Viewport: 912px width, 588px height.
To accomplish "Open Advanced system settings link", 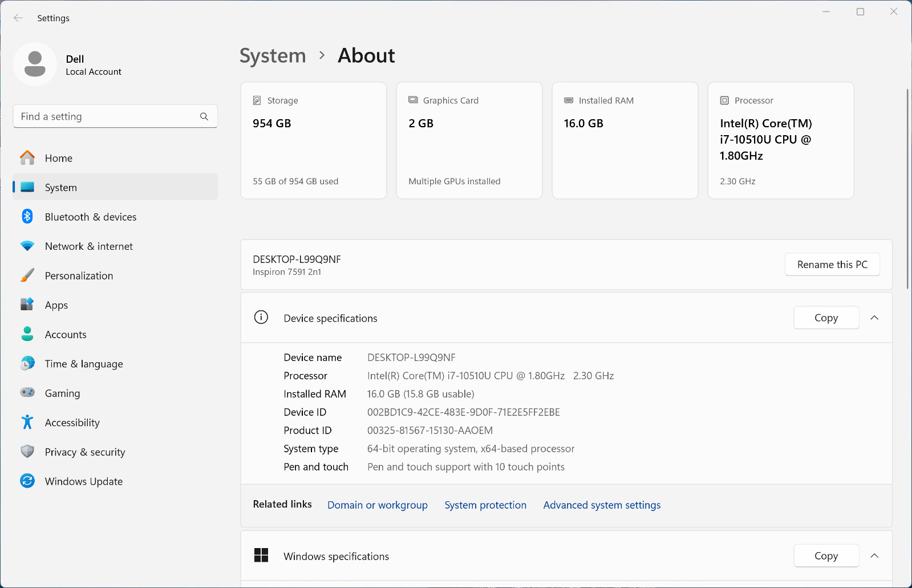I will (602, 505).
